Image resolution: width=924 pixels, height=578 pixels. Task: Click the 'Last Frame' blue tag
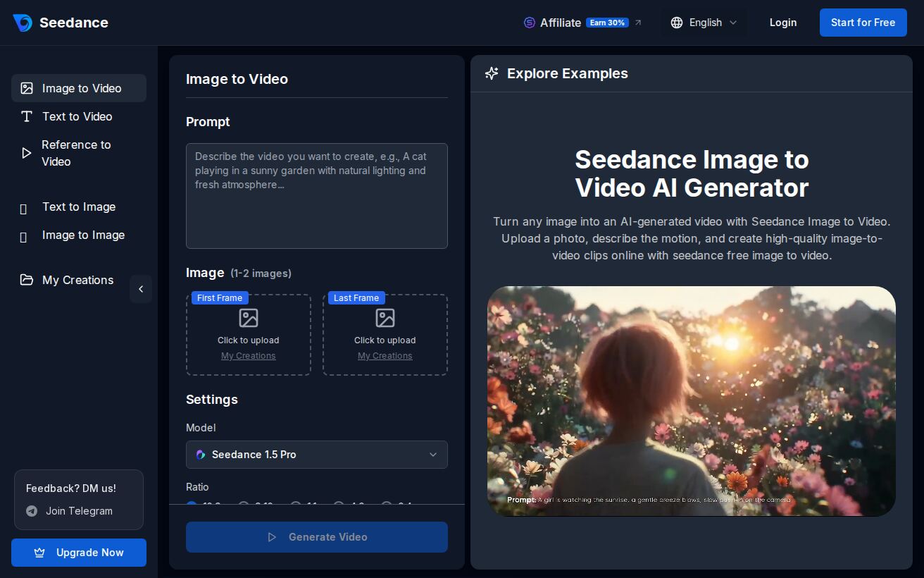356,298
